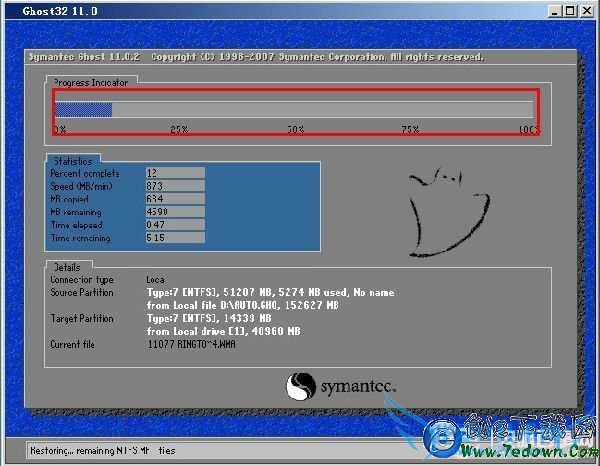Screen dimensions: 600x466
Task: Click the MB remaining label
Action: click(x=76, y=212)
